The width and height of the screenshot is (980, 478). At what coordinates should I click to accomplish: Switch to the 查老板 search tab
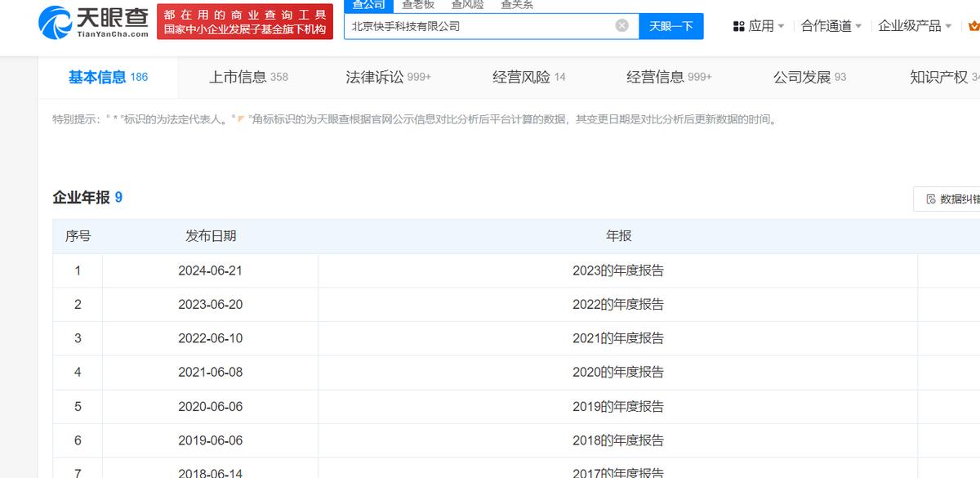418,5
